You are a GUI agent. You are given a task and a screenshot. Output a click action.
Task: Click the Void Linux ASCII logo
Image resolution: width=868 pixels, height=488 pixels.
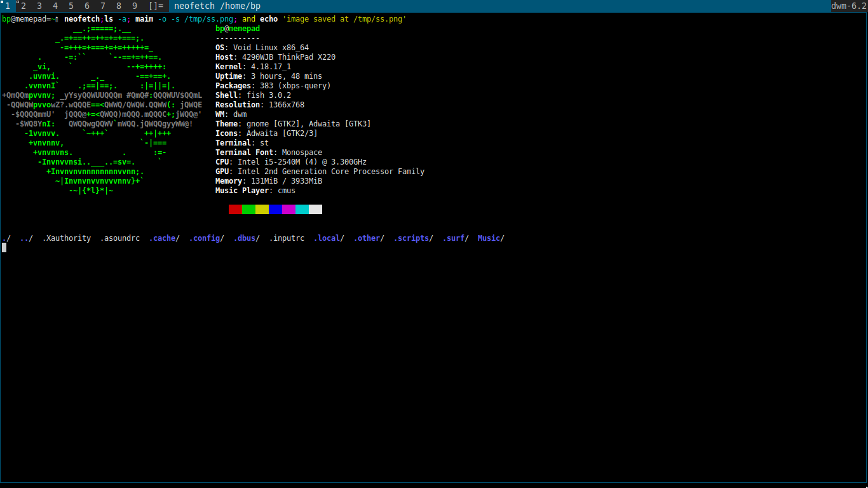(102, 109)
